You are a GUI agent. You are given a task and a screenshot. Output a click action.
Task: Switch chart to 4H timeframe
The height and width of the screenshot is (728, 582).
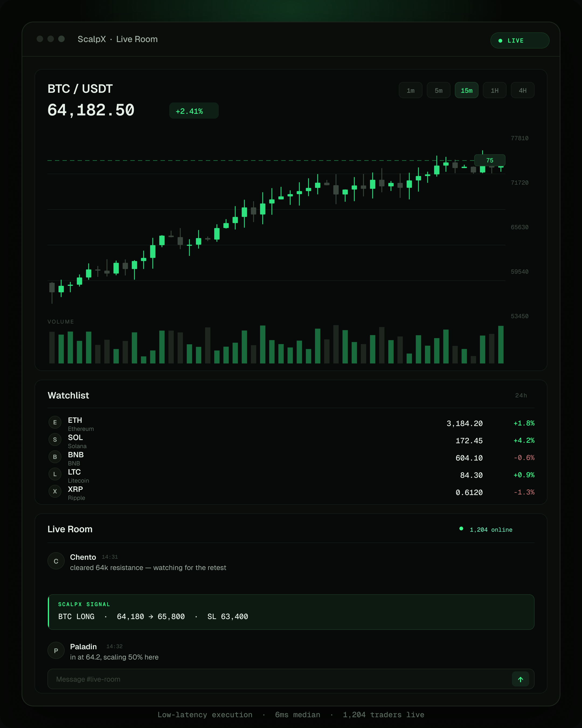click(522, 90)
